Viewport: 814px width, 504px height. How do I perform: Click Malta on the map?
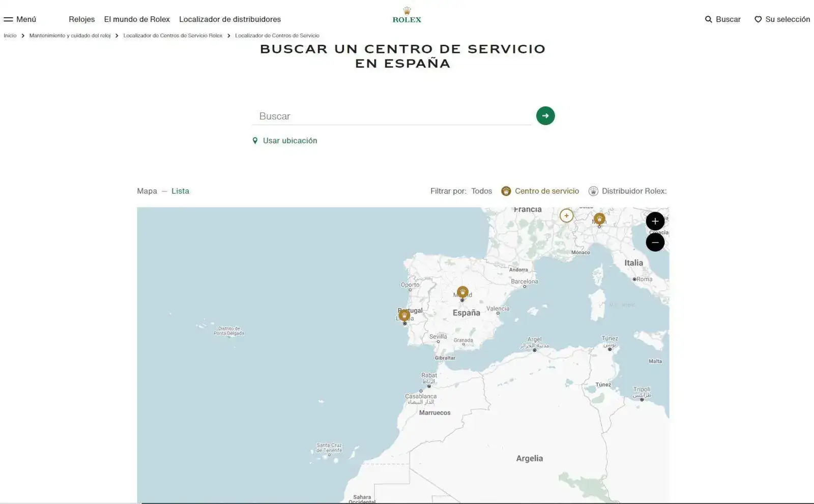click(x=655, y=361)
